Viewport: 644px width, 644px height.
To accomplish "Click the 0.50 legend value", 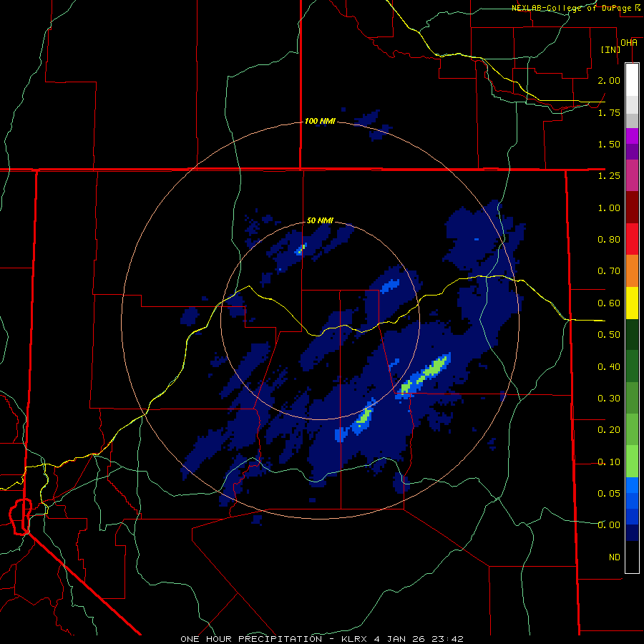I will (x=609, y=335).
